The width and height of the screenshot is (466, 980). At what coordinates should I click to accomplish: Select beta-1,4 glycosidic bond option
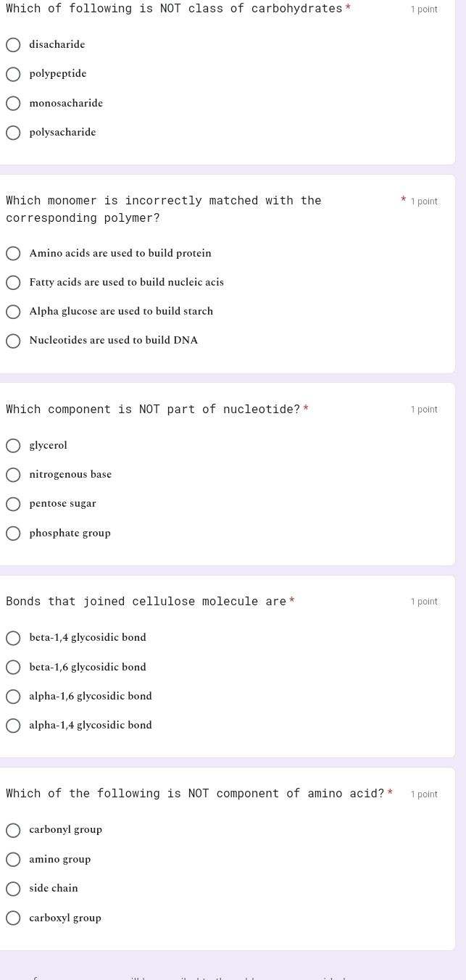pyautogui.click(x=13, y=638)
